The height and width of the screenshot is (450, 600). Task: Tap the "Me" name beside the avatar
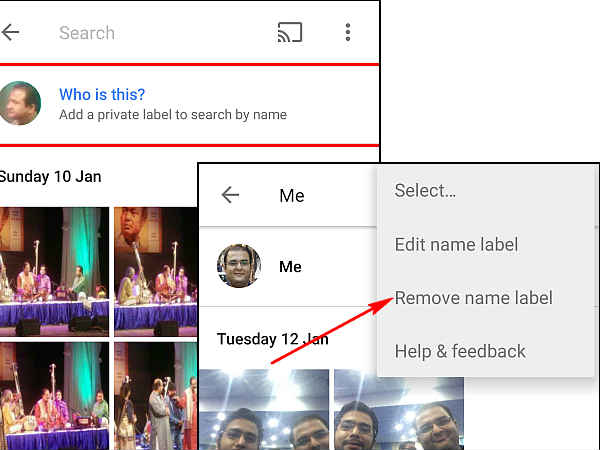(x=291, y=267)
